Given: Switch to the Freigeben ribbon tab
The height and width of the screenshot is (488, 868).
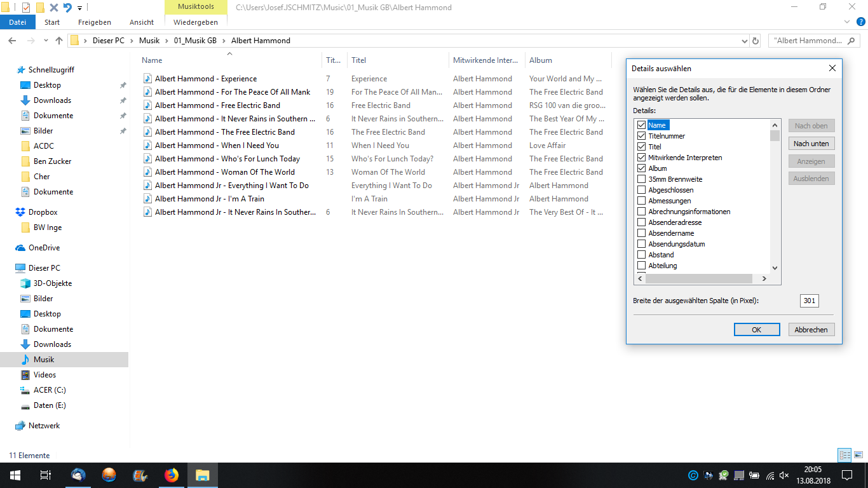Looking at the screenshot, I should coord(95,22).
